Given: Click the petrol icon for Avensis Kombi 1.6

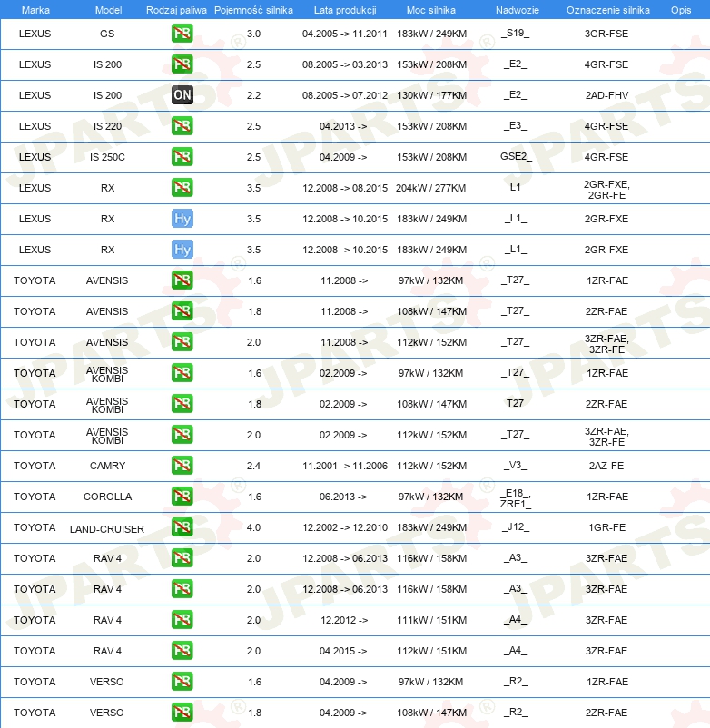Looking at the screenshot, I should click(x=182, y=373).
